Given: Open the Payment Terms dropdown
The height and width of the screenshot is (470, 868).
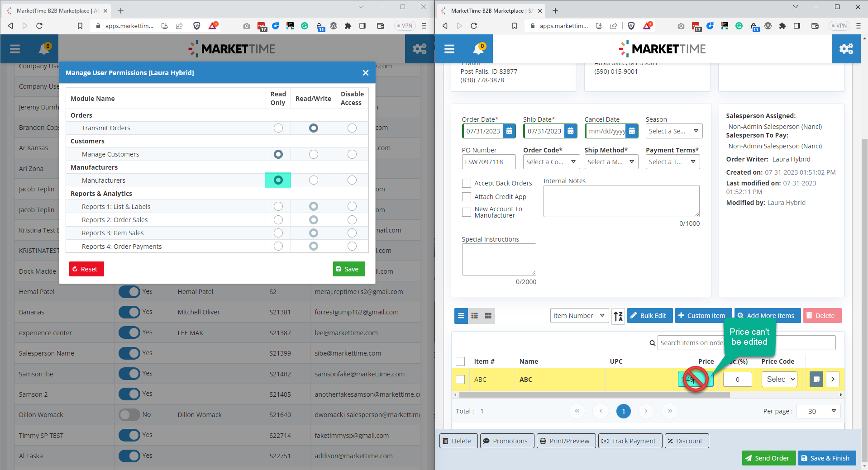Looking at the screenshot, I should point(672,162).
